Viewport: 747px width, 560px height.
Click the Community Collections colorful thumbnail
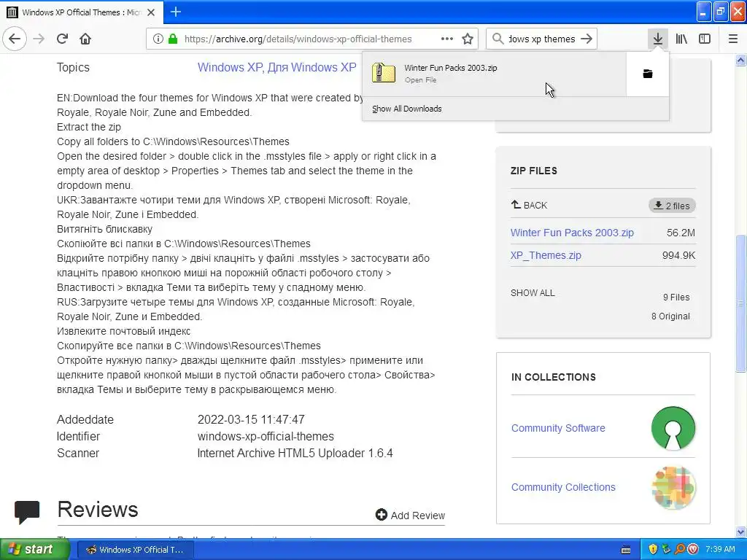pos(673,487)
